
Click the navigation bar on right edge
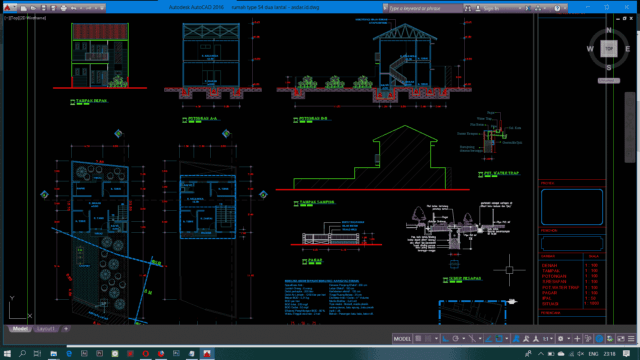[x=630, y=127]
